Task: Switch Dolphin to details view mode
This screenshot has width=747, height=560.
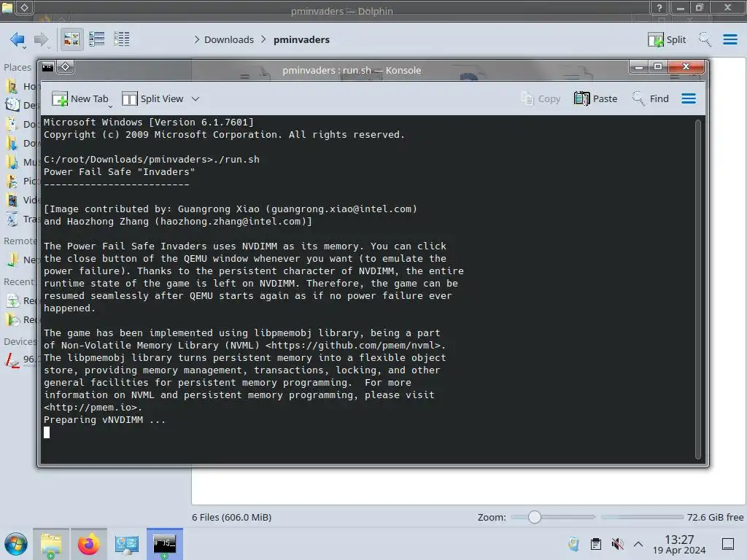Action: pos(122,39)
